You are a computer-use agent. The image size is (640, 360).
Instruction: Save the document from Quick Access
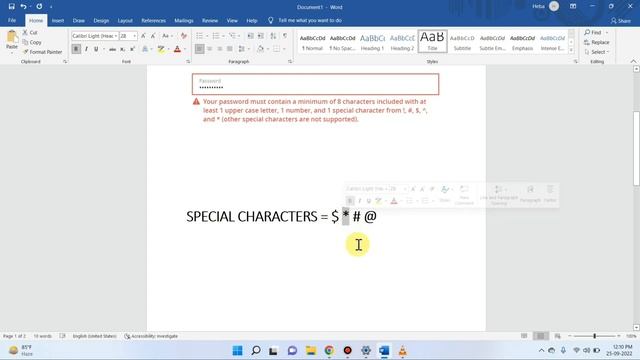11,7
